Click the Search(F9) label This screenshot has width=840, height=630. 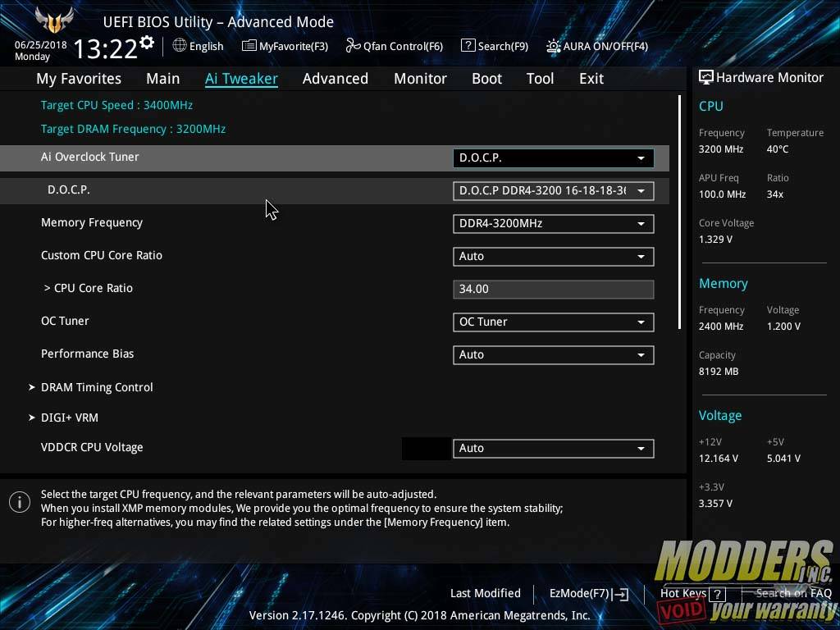(503, 47)
